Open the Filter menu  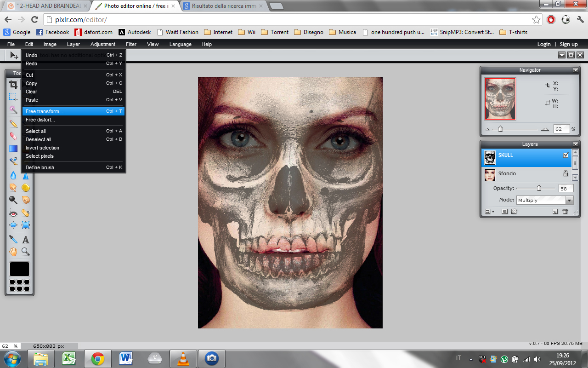131,44
